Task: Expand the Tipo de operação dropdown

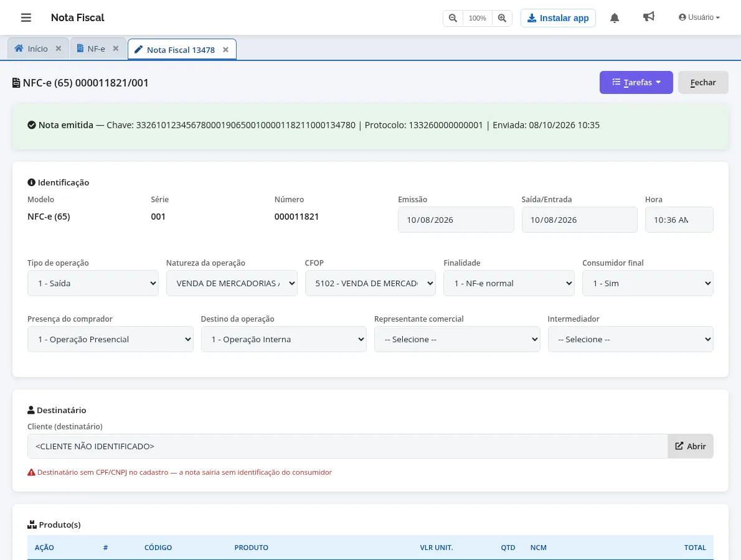Action: point(93,283)
